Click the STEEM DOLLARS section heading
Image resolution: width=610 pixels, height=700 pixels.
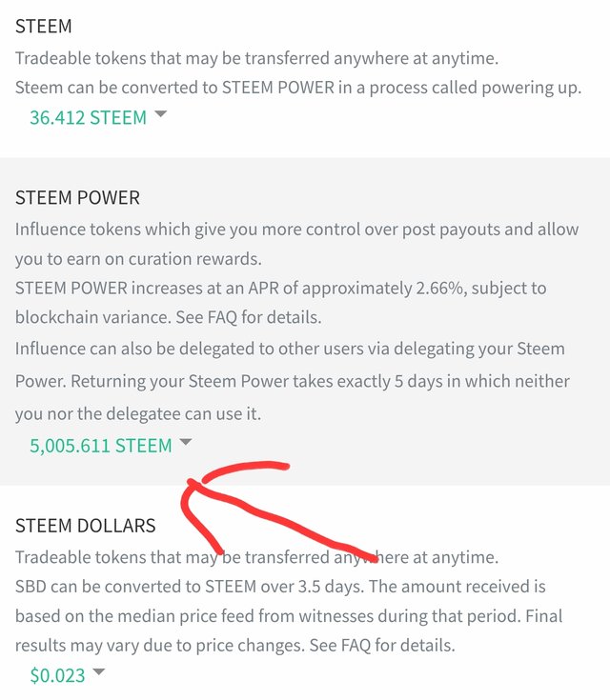[86, 526]
